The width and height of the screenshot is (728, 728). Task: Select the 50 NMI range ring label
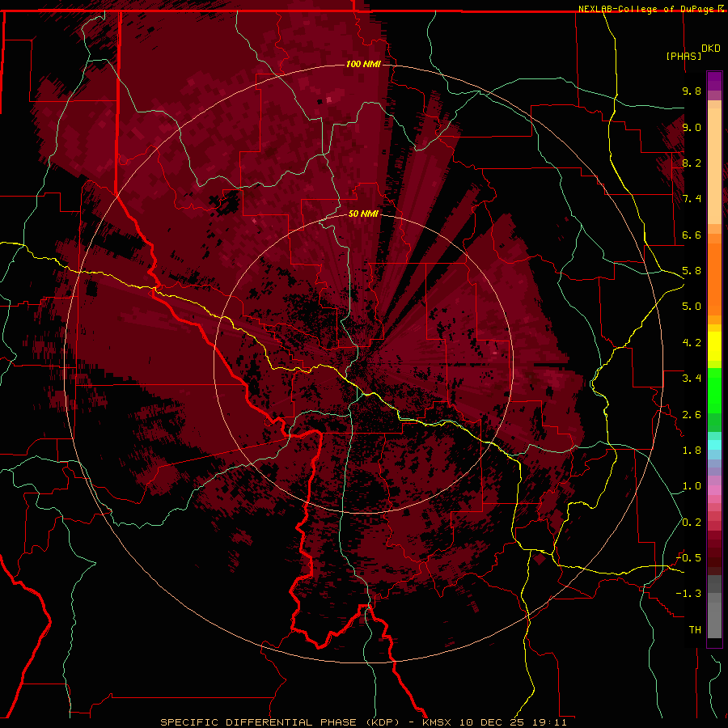[x=363, y=214]
